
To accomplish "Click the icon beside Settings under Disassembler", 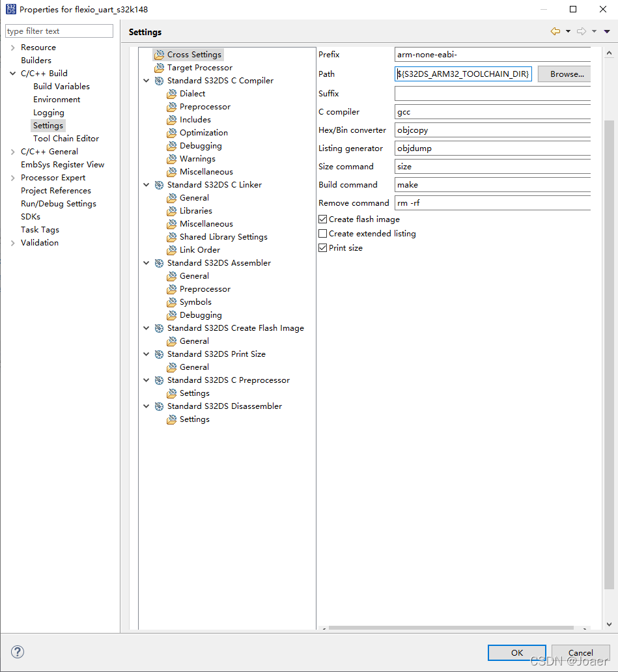I will click(x=171, y=419).
